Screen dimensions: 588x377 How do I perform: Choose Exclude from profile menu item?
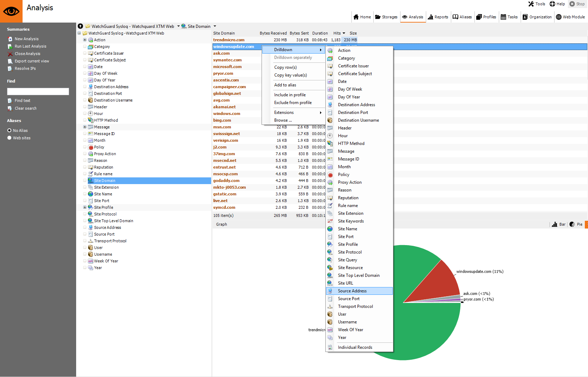point(293,103)
